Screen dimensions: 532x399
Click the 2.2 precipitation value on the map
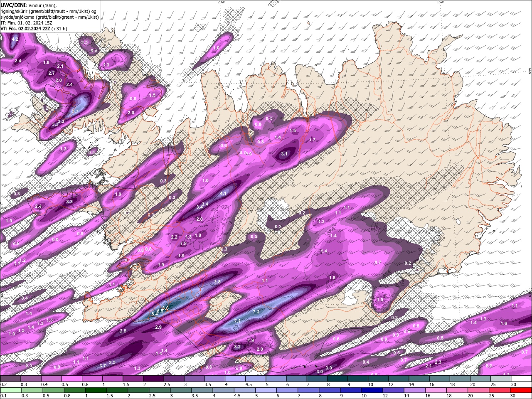[x=174, y=237]
